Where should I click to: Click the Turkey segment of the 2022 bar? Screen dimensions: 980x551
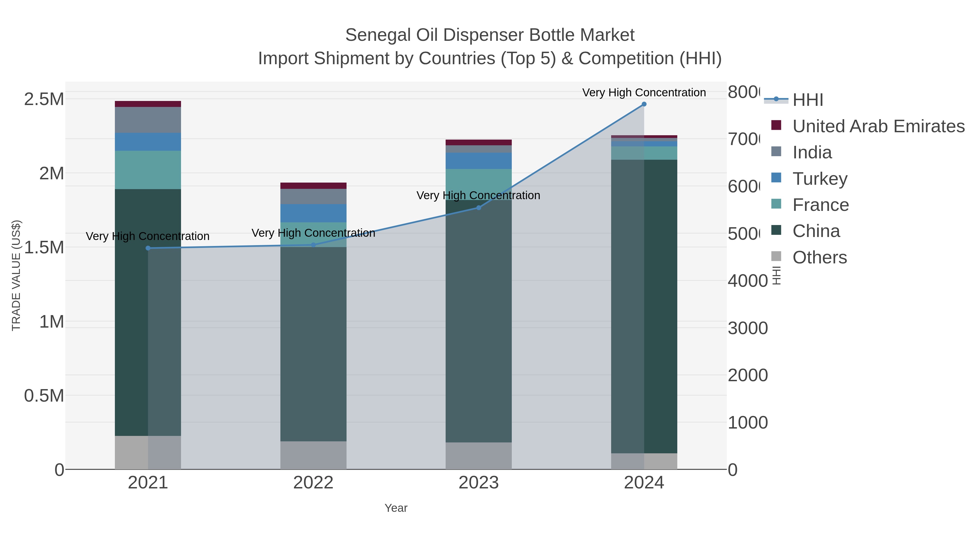[x=314, y=213]
